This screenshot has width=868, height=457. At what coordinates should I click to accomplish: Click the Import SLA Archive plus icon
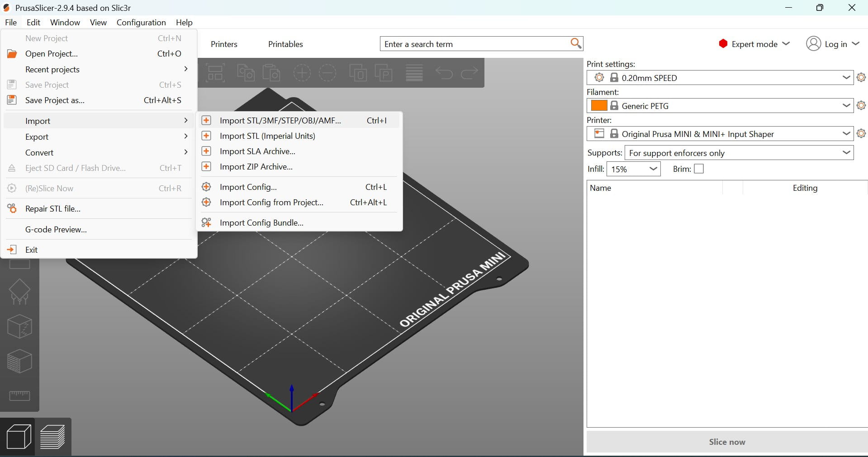(x=206, y=151)
